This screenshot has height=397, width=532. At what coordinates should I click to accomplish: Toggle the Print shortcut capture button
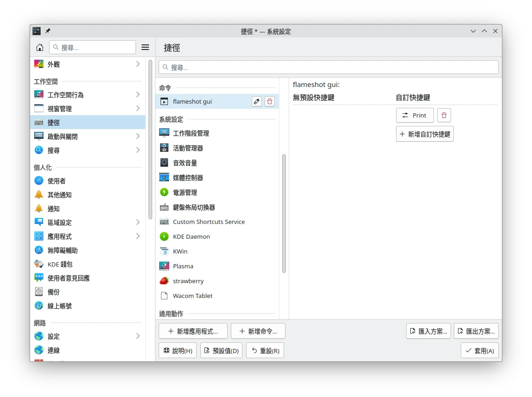coord(414,115)
